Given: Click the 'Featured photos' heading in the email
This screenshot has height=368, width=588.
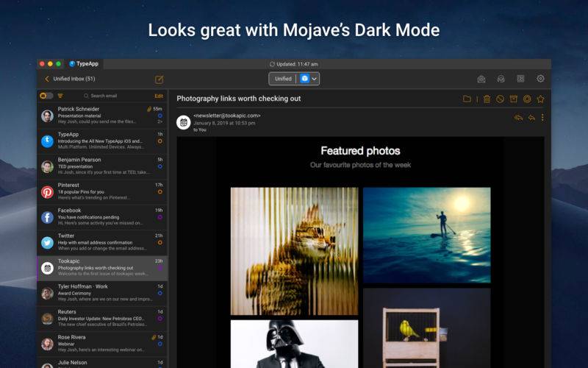Looking at the screenshot, I should [x=360, y=151].
